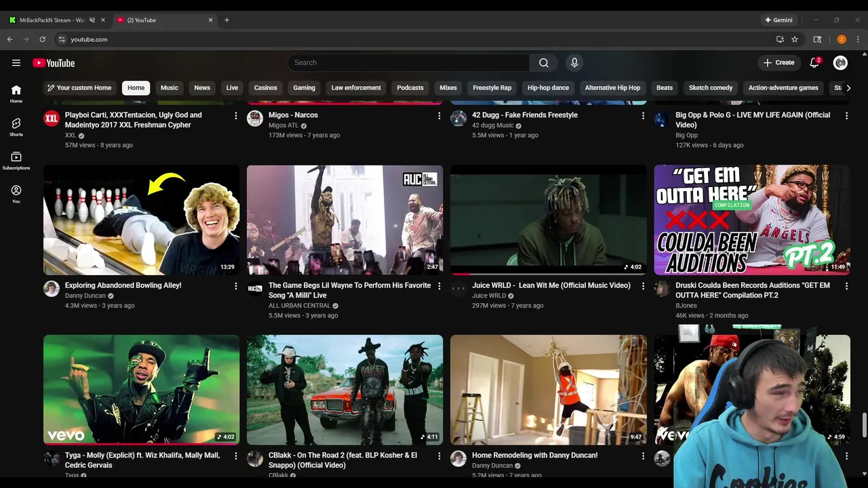The image size is (868, 488).
Task: Open the You page in sidebar
Action: (16, 194)
